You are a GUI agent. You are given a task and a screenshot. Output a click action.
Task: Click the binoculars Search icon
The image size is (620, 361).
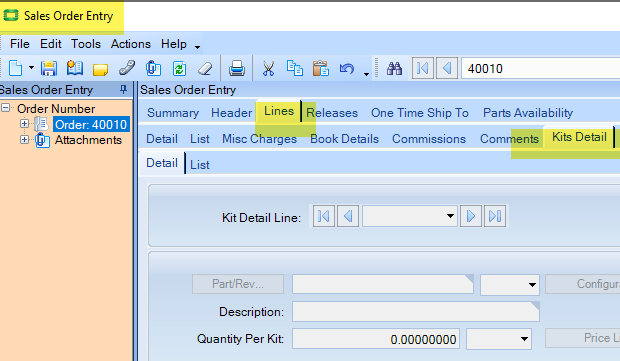(x=394, y=68)
